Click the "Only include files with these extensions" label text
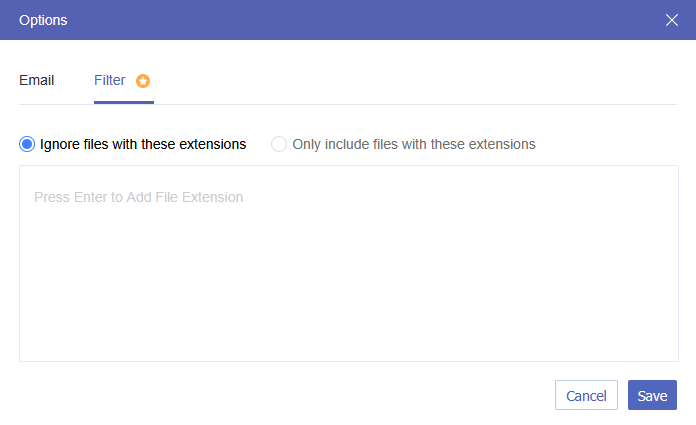 pyautogui.click(x=414, y=144)
